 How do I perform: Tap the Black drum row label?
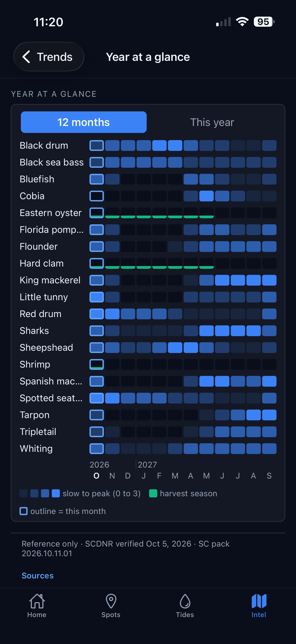point(44,146)
